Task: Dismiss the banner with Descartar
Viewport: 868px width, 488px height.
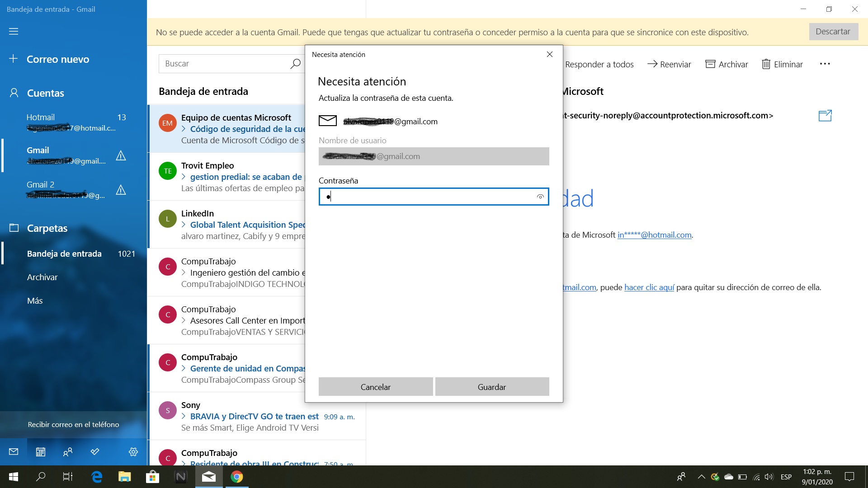Action: [x=833, y=32]
